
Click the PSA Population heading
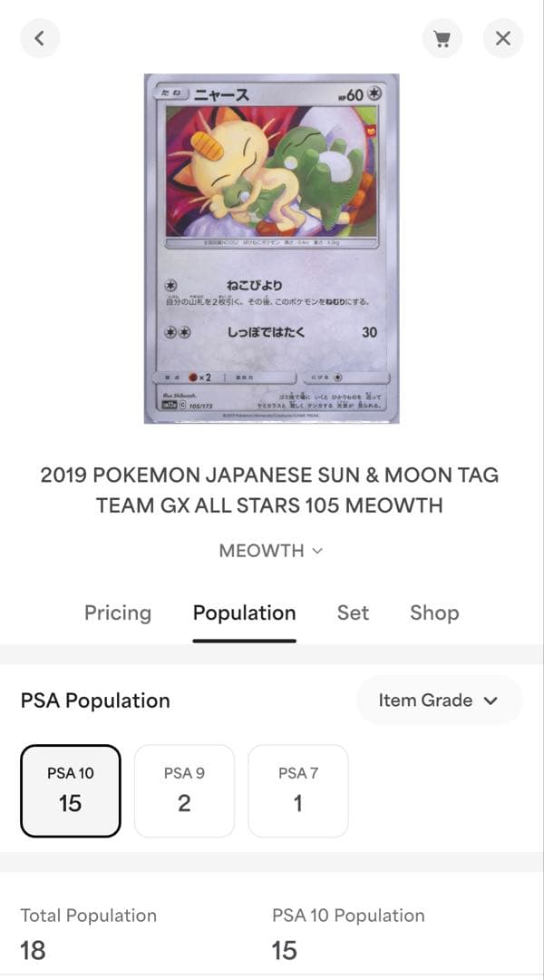(95, 700)
